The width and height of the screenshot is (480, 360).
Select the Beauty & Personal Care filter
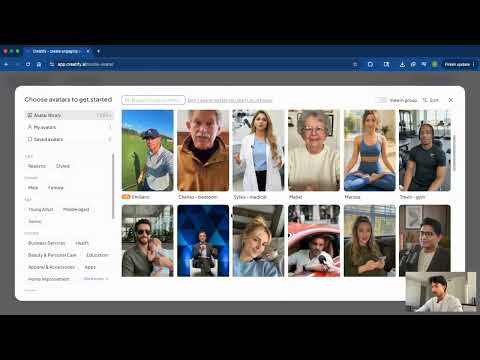[52, 255]
